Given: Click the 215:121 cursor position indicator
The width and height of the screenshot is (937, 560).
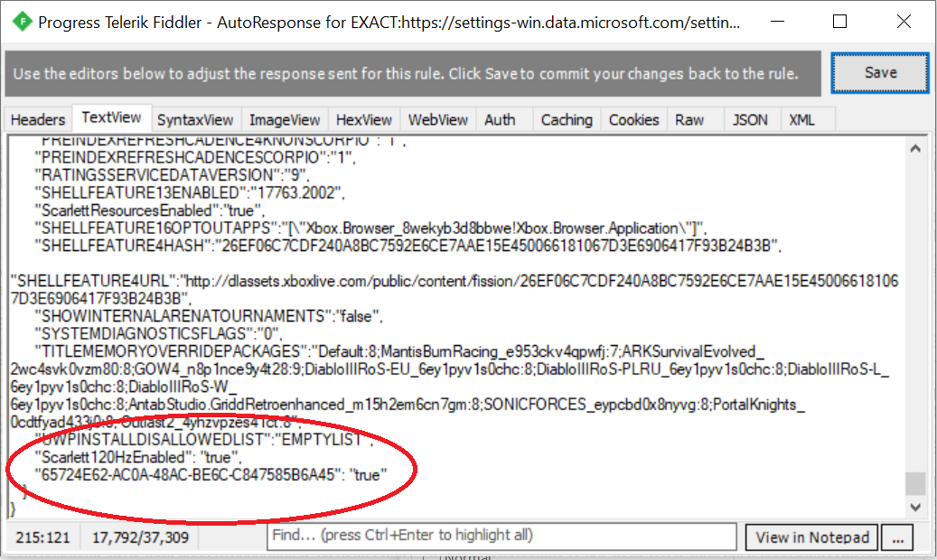Looking at the screenshot, I should click(42, 537).
